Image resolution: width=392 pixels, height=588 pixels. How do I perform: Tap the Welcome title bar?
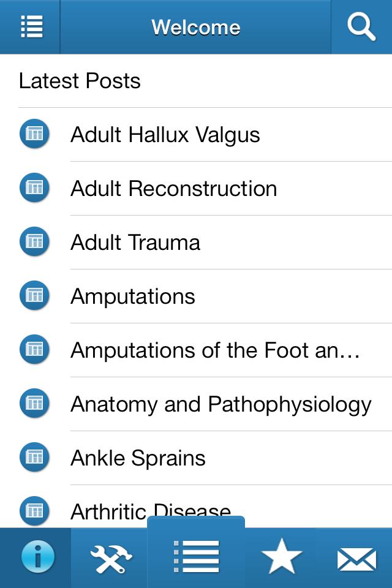[x=195, y=26]
